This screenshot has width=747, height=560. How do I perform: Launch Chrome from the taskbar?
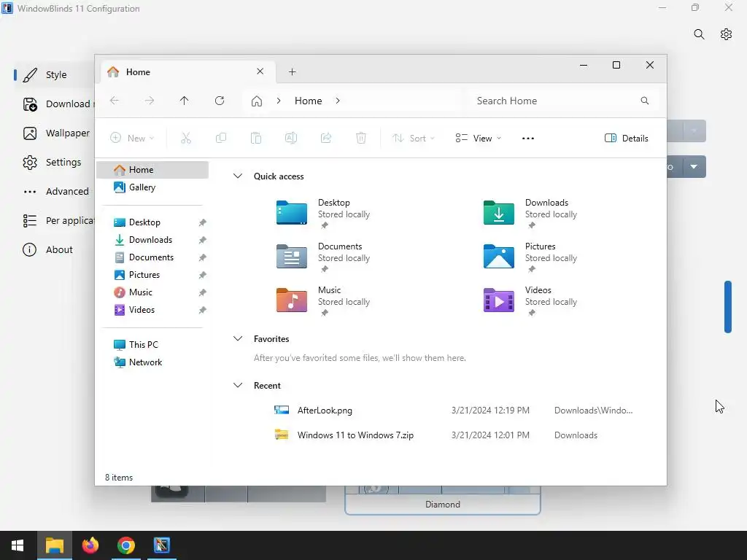click(x=125, y=545)
